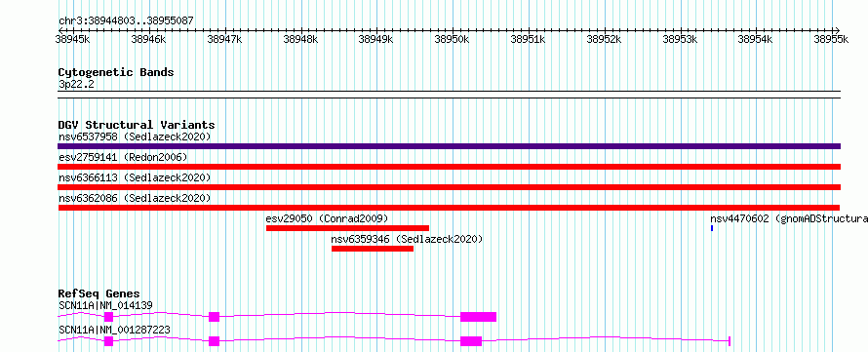Click the large last exon of NM_001287223

point(471,341)
